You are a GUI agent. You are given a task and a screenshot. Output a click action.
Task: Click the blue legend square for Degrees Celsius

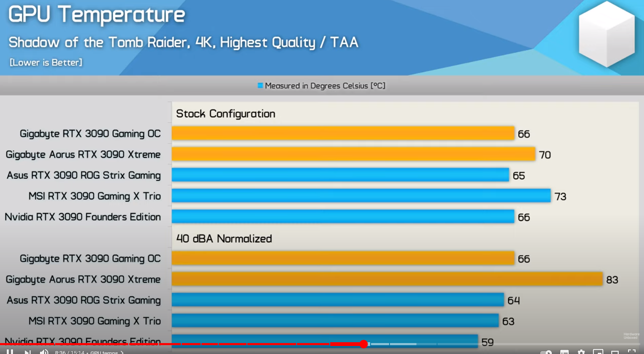click(x=260, y=86)
